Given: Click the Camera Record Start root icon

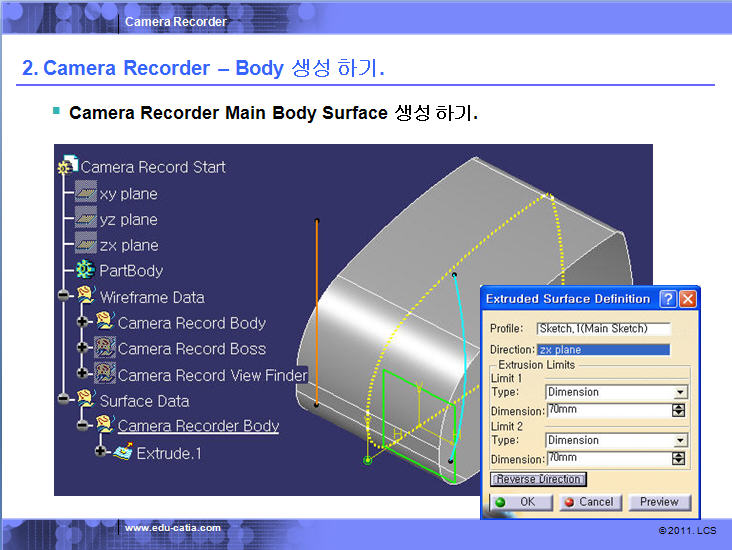Looking at the screenshot, I should point(68,167).
